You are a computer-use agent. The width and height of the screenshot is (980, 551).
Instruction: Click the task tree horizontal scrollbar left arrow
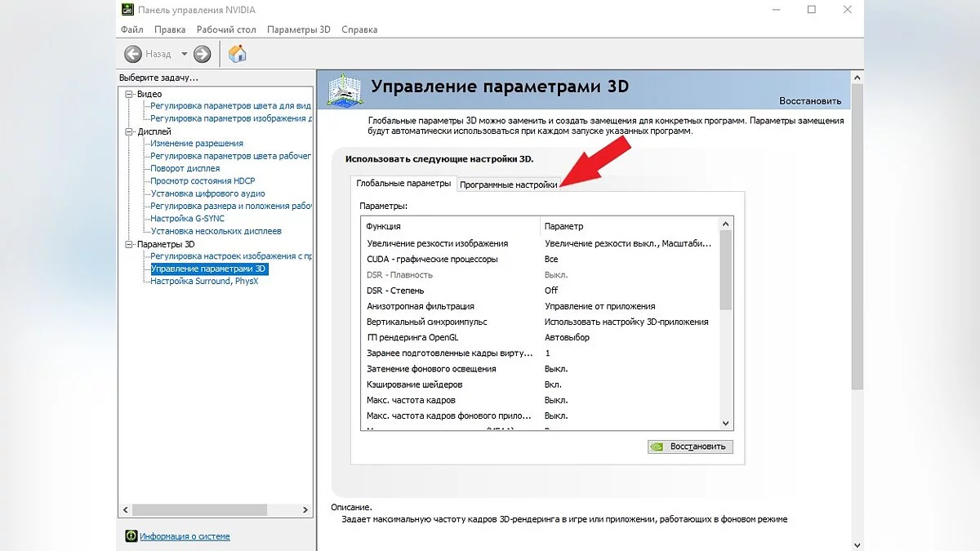[126, 509]
